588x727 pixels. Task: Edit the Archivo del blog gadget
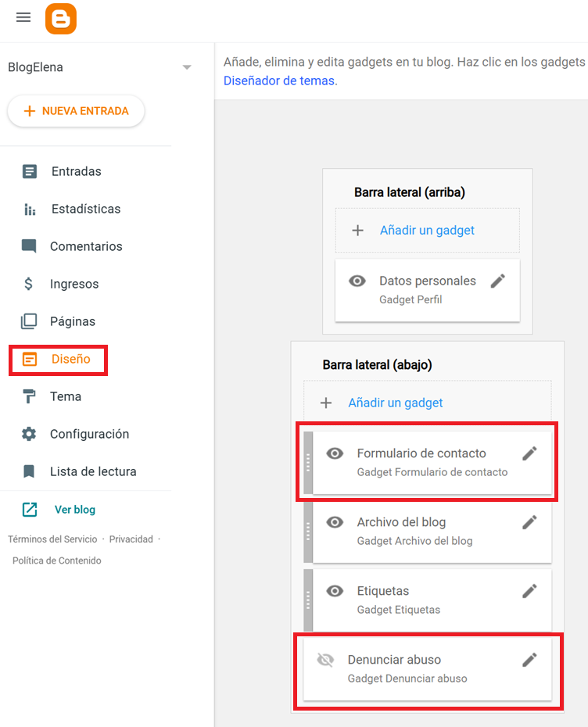click(x=529, y=522)
